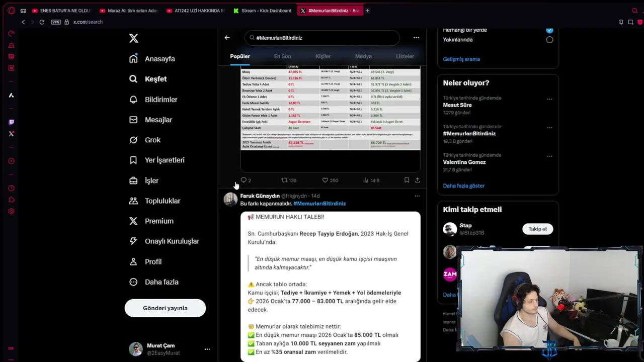The image size is (644, 362).
Task: Open Grok in X navigation
Action: click(145, 140)
